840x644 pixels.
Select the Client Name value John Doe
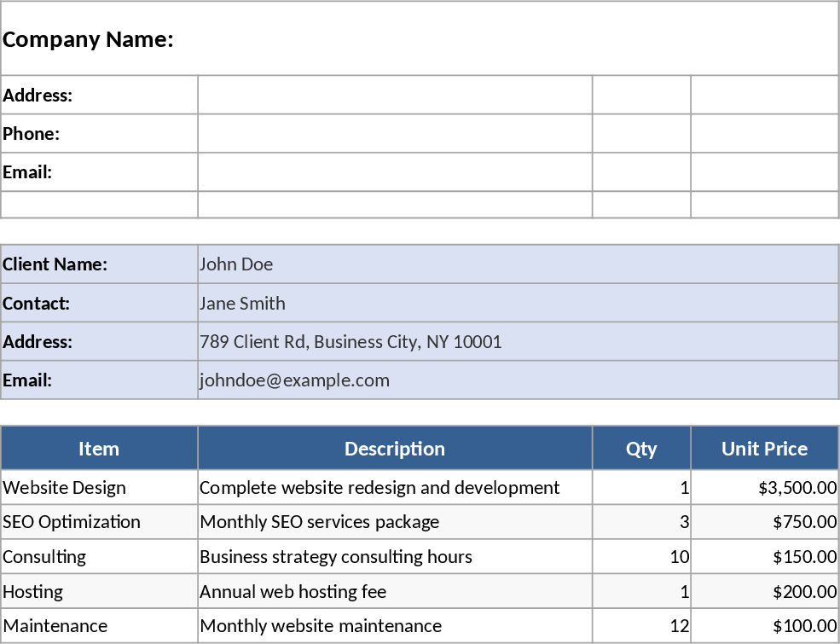click(518, 264)
